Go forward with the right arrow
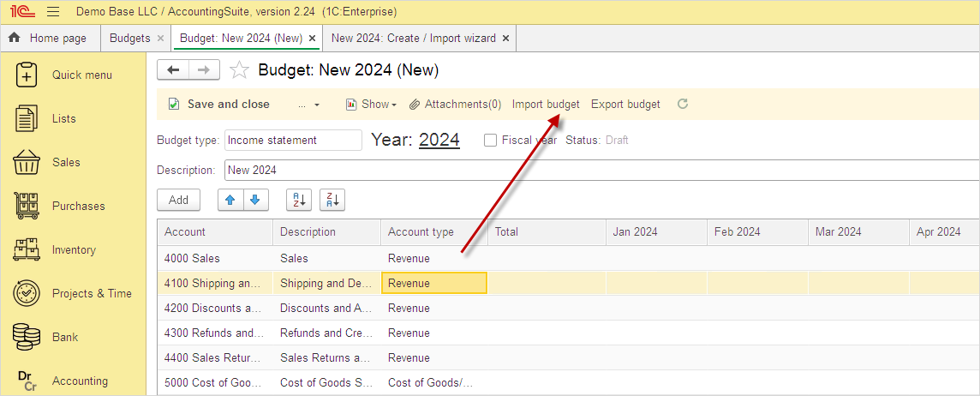The image size is (980, 396). point(204,70)
